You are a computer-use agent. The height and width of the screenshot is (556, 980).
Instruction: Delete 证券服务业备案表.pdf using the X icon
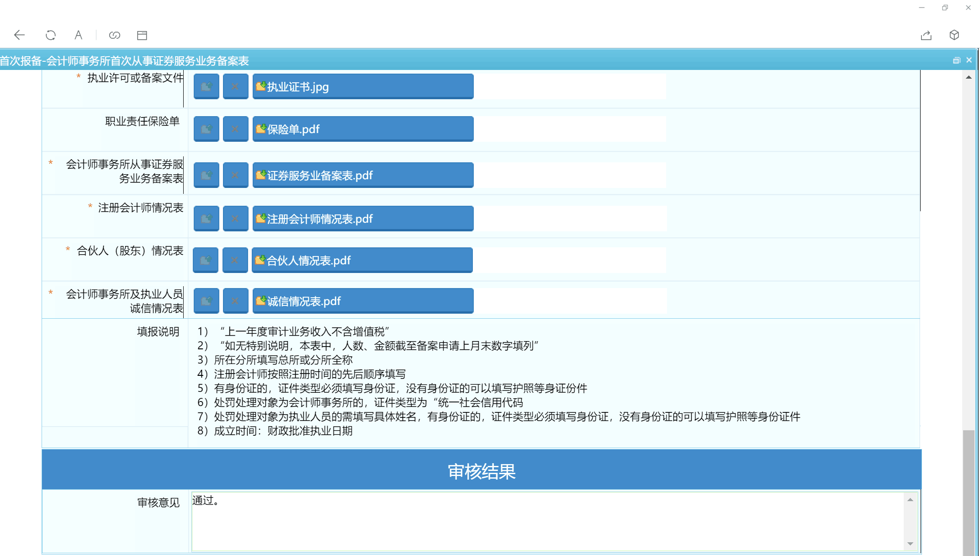(x=236, y=175)
